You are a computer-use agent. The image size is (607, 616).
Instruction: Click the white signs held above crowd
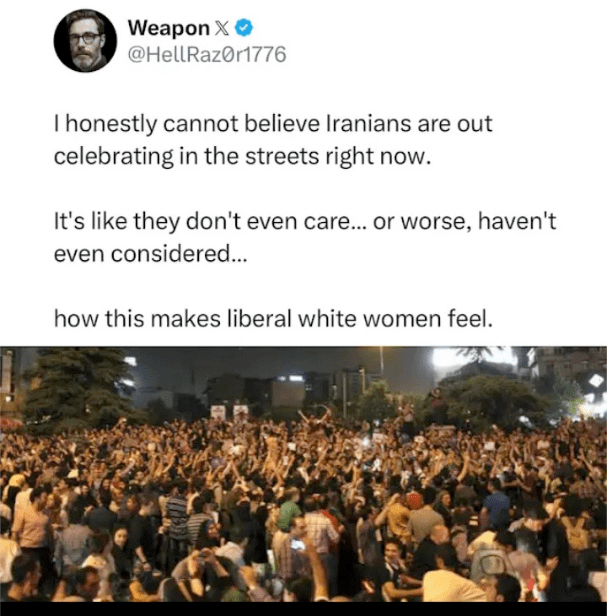tap(229, 413)
